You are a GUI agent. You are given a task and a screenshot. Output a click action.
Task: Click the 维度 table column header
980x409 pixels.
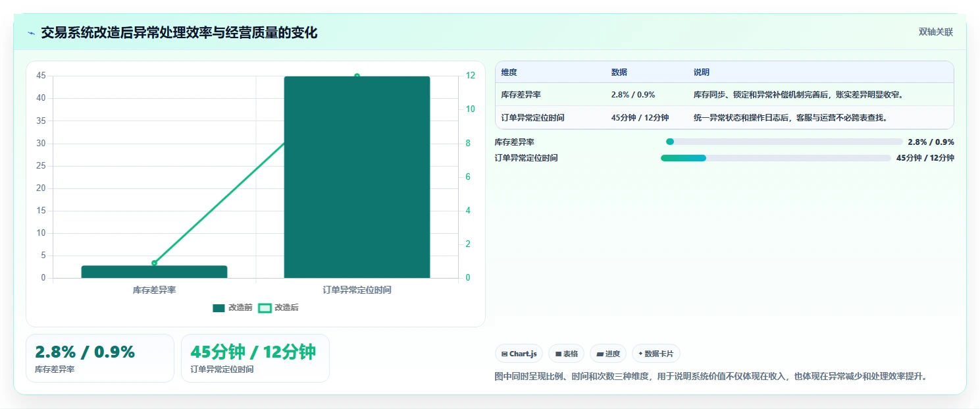pos(509,72)
